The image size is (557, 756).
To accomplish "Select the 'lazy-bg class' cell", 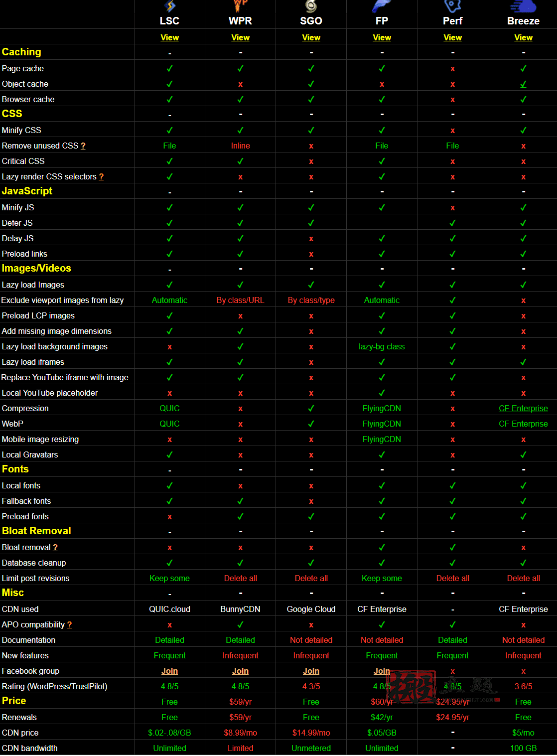I will point(382,346).
